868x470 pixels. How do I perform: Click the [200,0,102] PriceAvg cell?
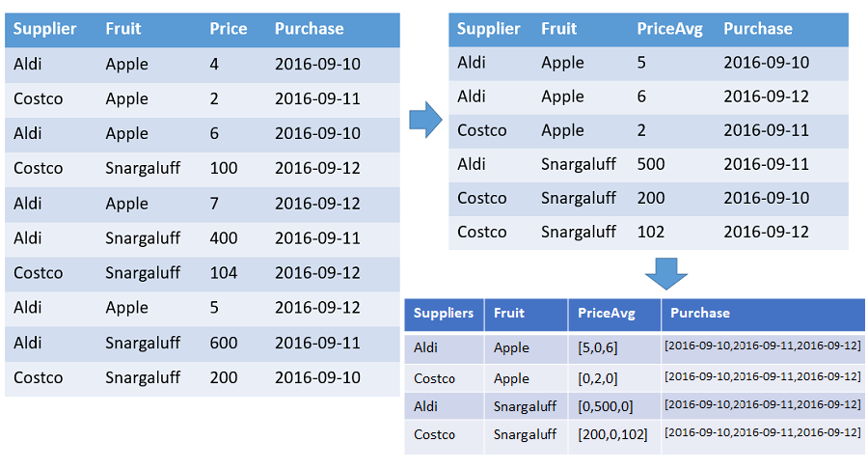pos(614,435)
